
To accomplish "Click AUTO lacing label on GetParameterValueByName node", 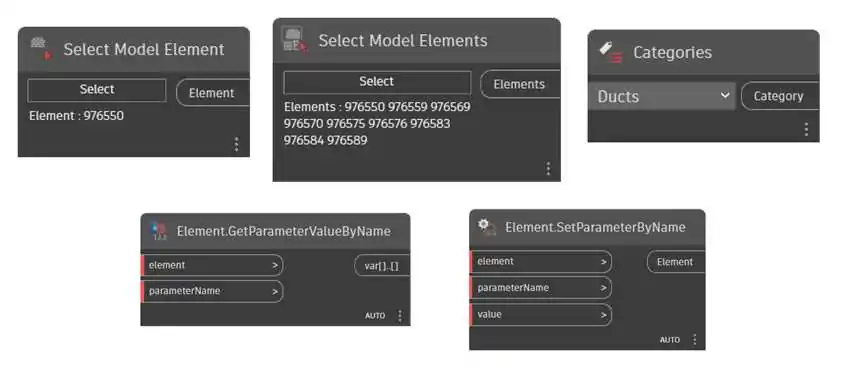I will (x=375, y=316).
